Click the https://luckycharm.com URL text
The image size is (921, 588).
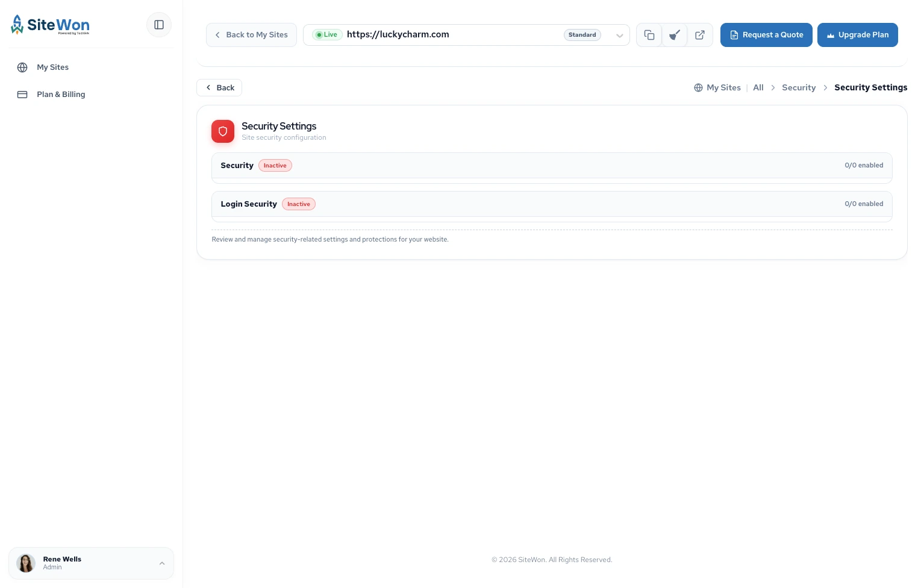pyautogui.click(x=398, y=34)
